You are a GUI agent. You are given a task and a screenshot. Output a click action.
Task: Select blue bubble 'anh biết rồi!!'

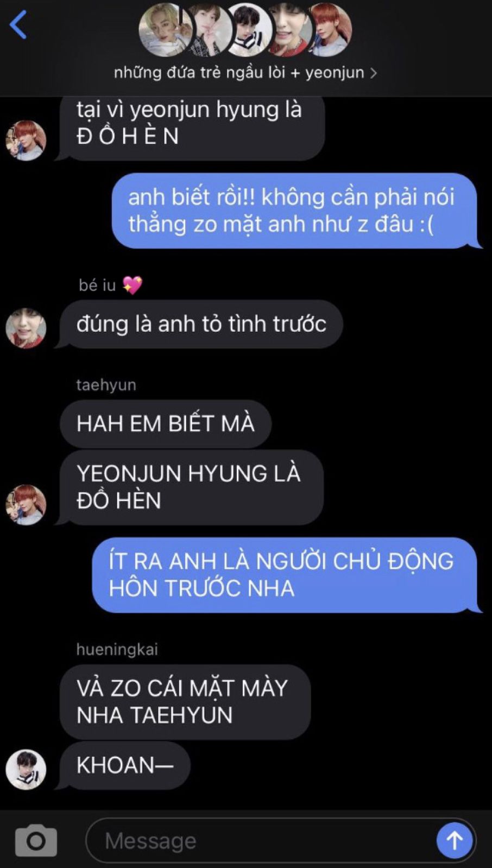[294, 211]
